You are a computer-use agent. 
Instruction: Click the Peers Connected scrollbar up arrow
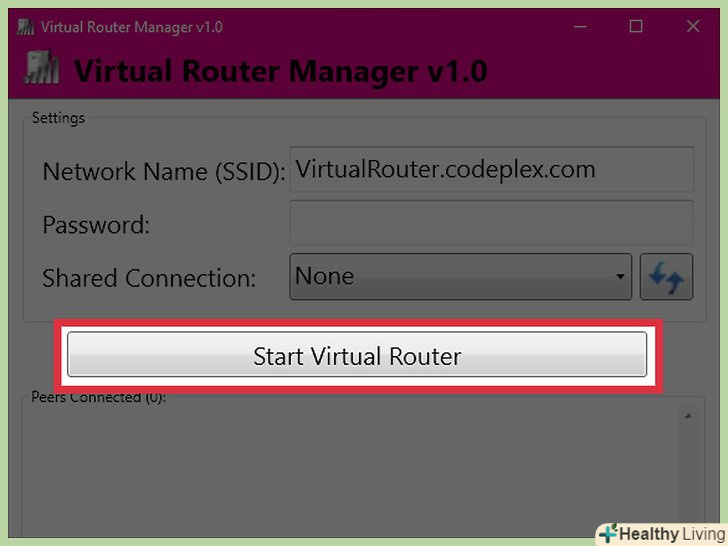[x=688, y=416]
